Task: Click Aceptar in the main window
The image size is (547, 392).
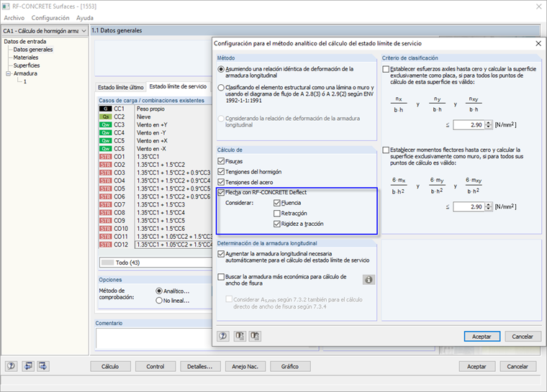Action: (x=476, y=367)
